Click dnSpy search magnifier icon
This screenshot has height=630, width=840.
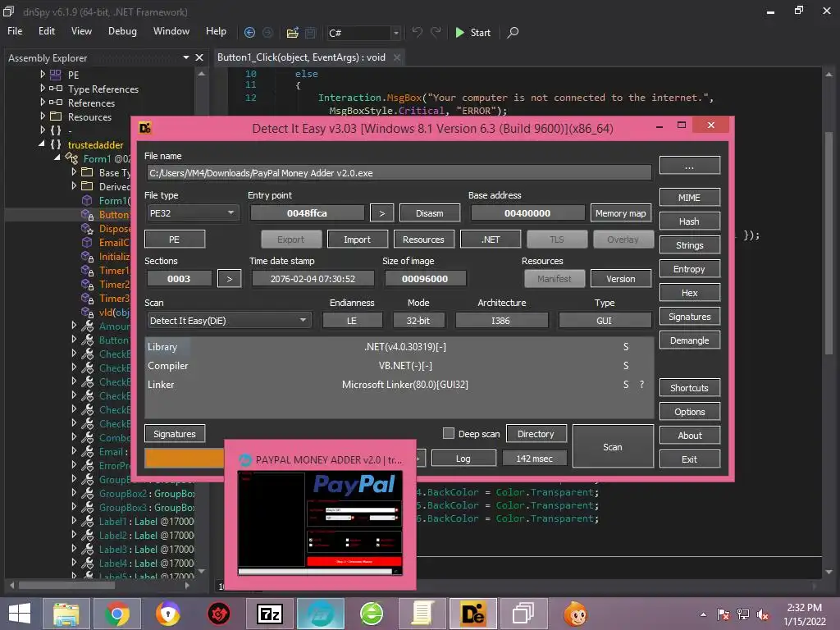tap(513, 33)
